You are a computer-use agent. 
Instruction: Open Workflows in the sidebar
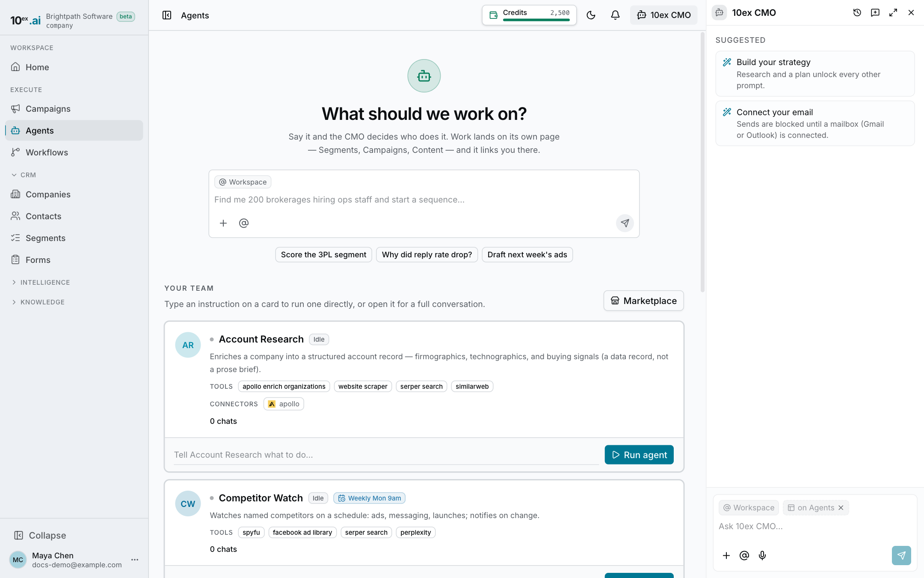tap(74, 152)
